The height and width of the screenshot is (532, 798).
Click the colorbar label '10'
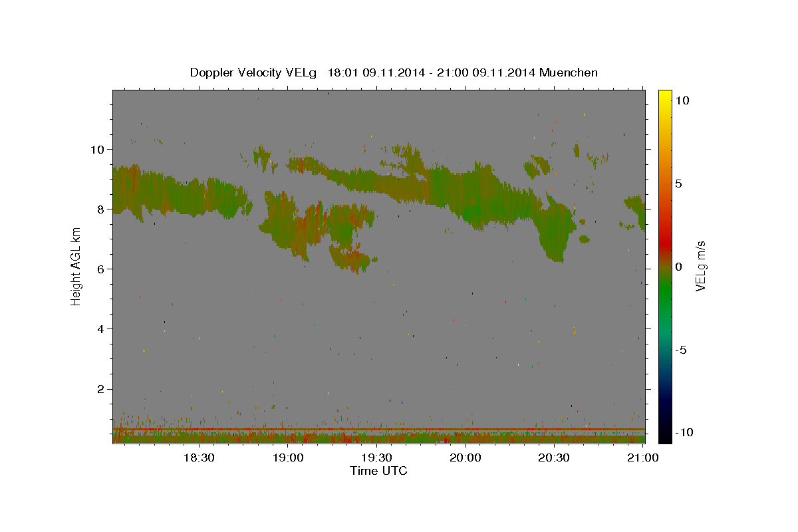pyautogui.click(x=682, y=100)
